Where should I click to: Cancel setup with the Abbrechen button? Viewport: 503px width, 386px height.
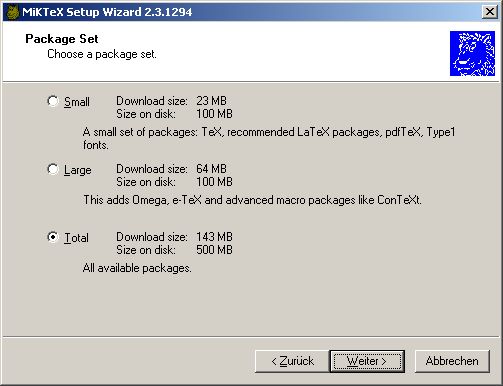pyautogui.click(x=452, y=361)
